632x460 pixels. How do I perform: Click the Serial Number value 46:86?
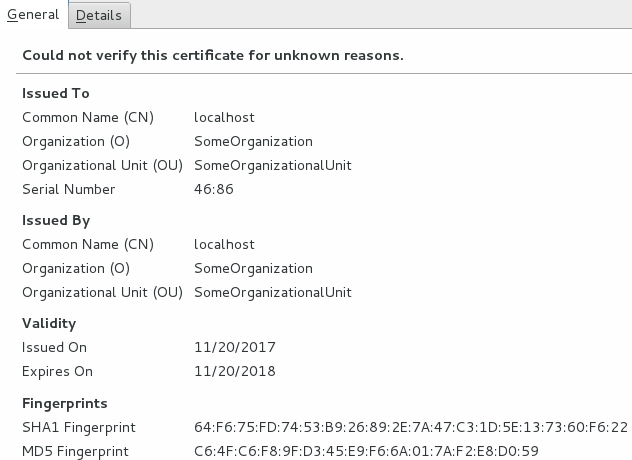(x=214, y=189)
